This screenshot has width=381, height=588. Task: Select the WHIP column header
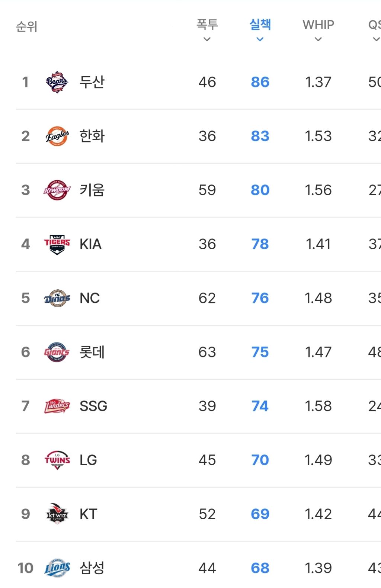pos(318,25)
